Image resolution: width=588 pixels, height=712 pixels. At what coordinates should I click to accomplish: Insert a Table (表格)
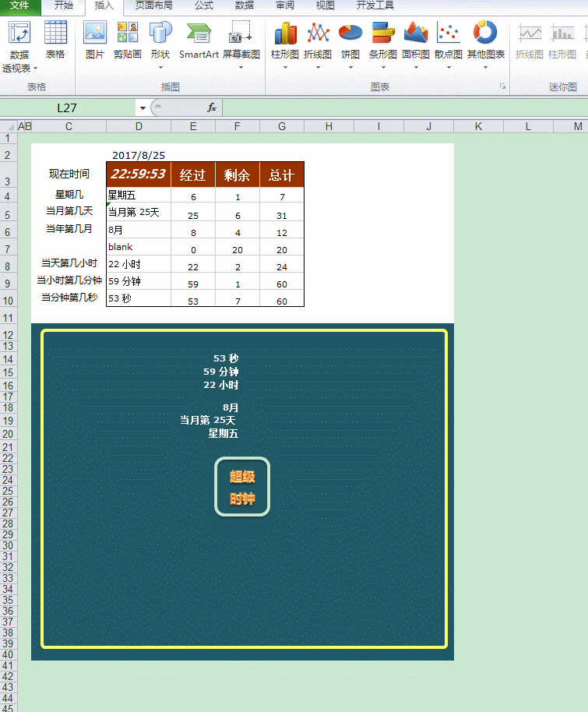point(55,41)
